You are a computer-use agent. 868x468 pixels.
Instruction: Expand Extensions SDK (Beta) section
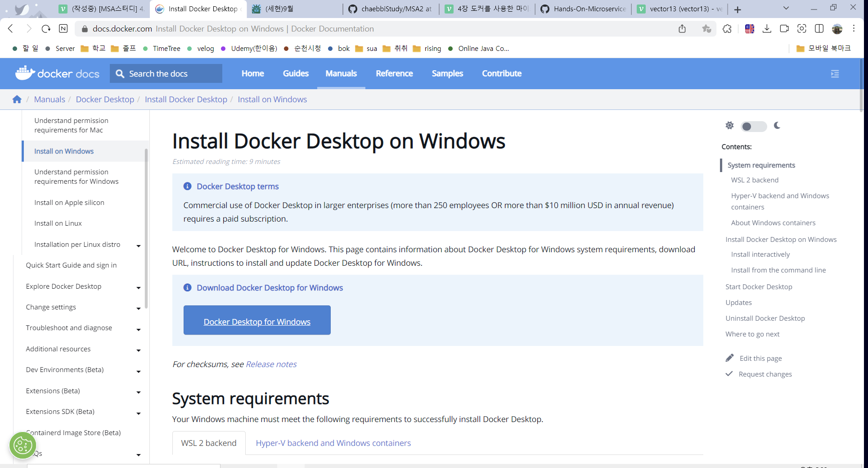(139, 413)
